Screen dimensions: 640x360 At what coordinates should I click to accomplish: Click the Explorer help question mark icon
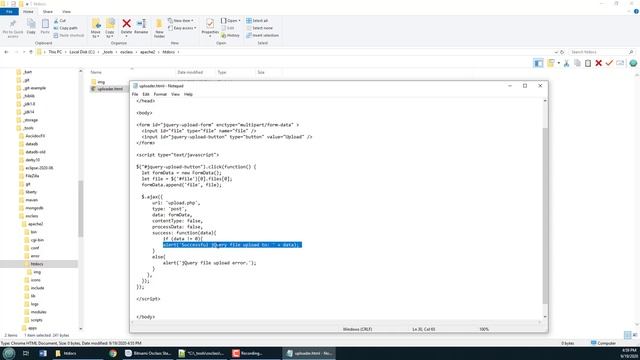[636, 12]
